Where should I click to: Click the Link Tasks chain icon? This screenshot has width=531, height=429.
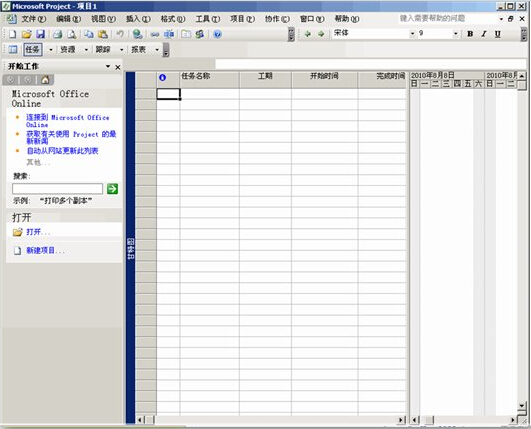coord(155,34)
